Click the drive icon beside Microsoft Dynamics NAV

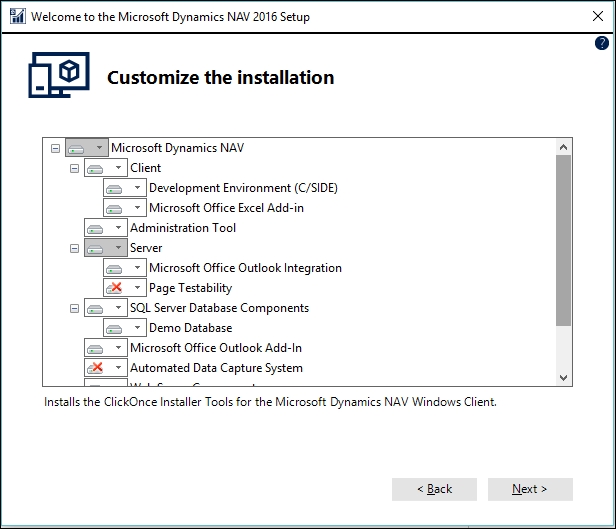tap(76, 149)
